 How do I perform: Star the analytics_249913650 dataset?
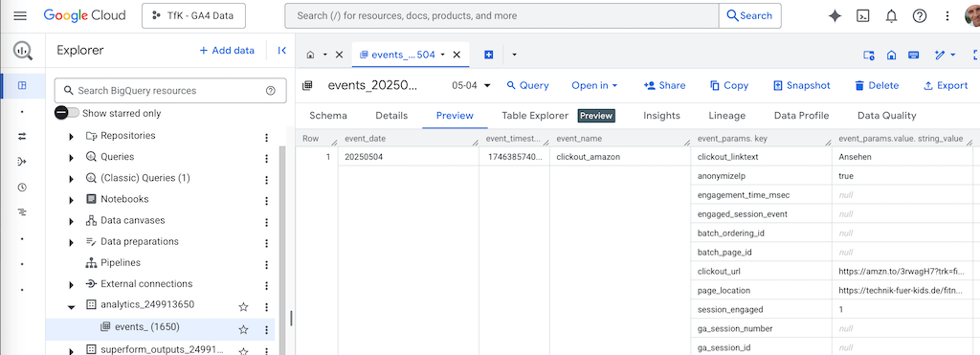[244, 306]
